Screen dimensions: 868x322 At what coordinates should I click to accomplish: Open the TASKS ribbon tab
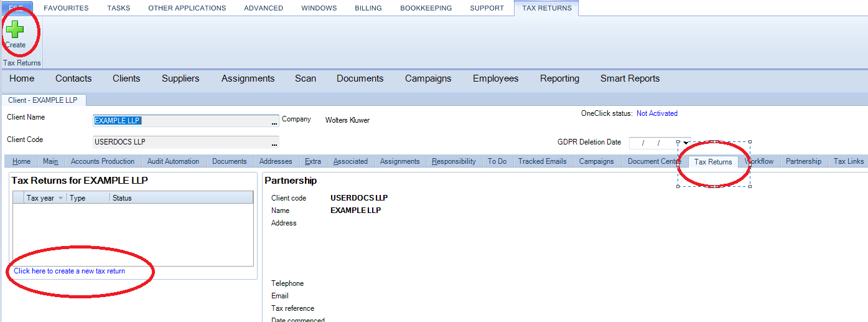pos(119,8)
